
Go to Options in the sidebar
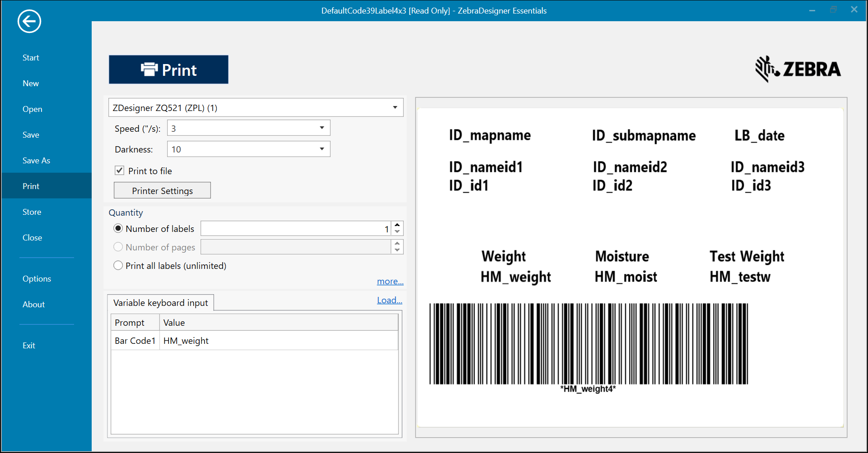click(x=37, y=279)
